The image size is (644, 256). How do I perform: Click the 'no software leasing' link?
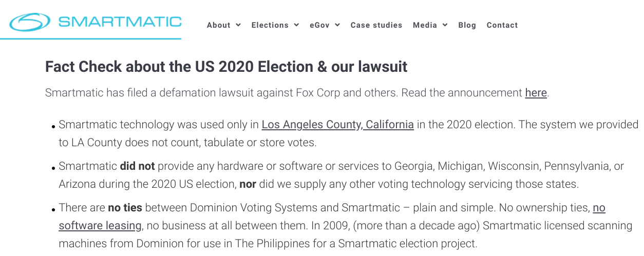100,225
